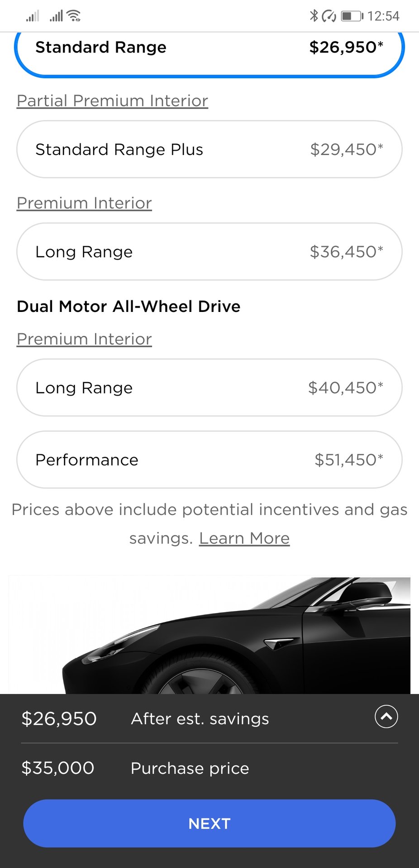Screen dimensions: 419x868
Task: Tap the second cellular signal icon
Action: point(56,16)
